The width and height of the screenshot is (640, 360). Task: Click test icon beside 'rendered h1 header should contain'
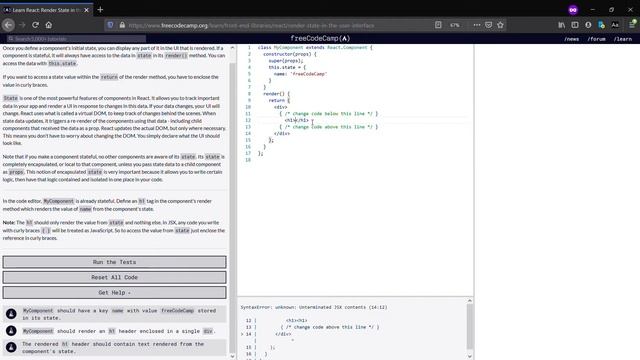coord(11,347)
